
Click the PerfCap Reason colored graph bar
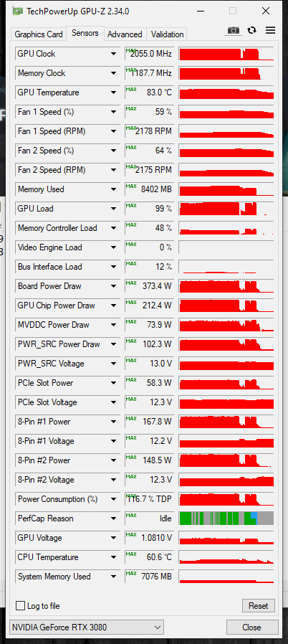[226, 518]
